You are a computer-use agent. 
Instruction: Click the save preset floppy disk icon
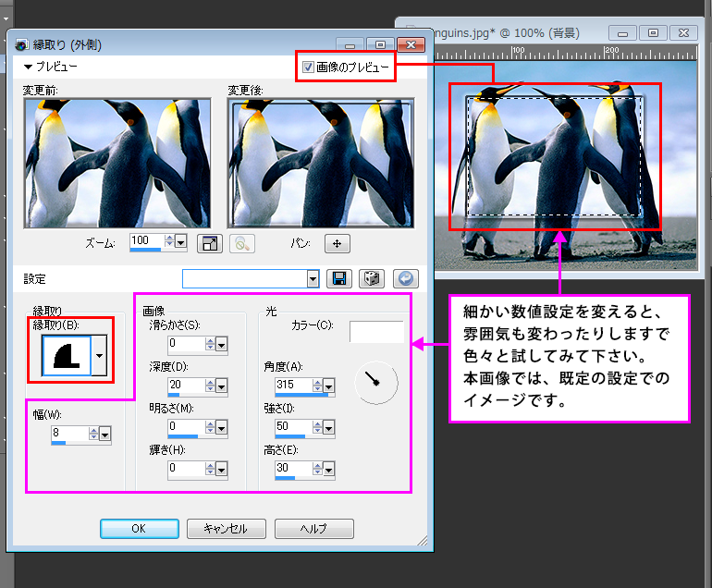click(x=339, y=278)
